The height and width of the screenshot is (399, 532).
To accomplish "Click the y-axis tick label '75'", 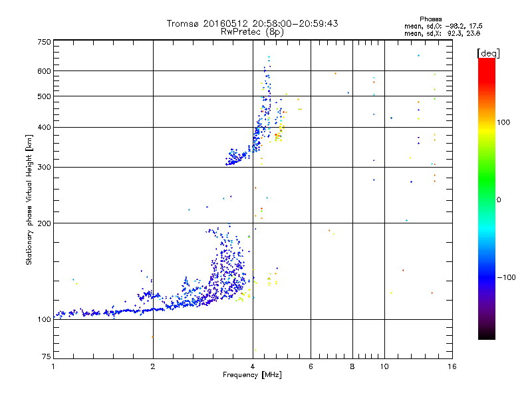I will [x=47, y=356].
